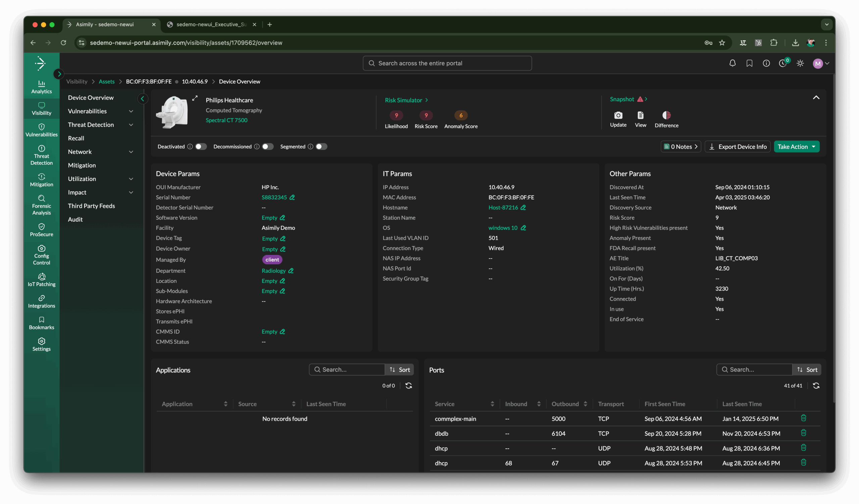
Task: Open Analytics in the left sidebar
Action: click(41, 87)
